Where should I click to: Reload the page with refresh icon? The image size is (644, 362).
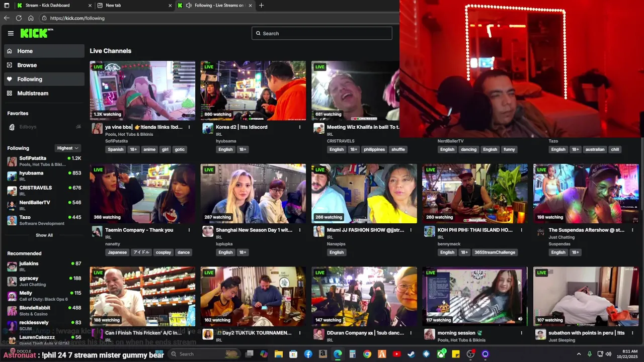click(x=19, y=18)
